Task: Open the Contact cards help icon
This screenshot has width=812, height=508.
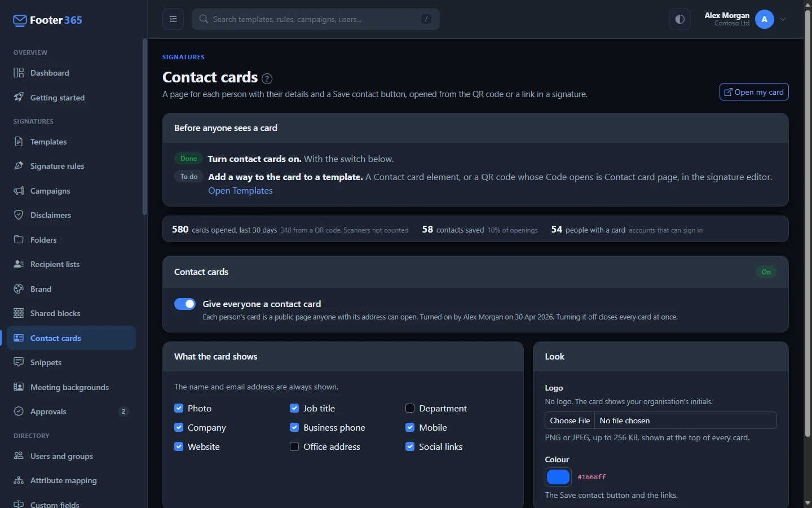Action: pyautogui.click(x=267, y=78)
